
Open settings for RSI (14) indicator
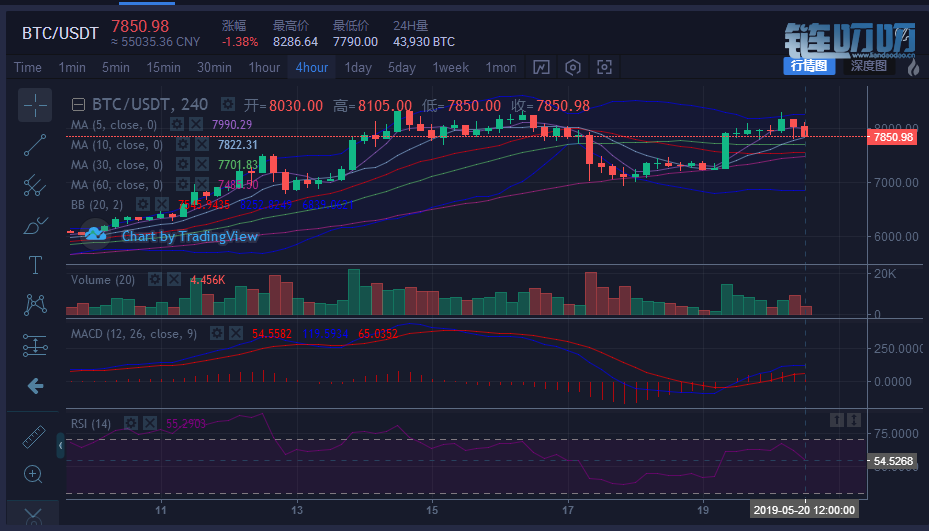pos(131,423)
